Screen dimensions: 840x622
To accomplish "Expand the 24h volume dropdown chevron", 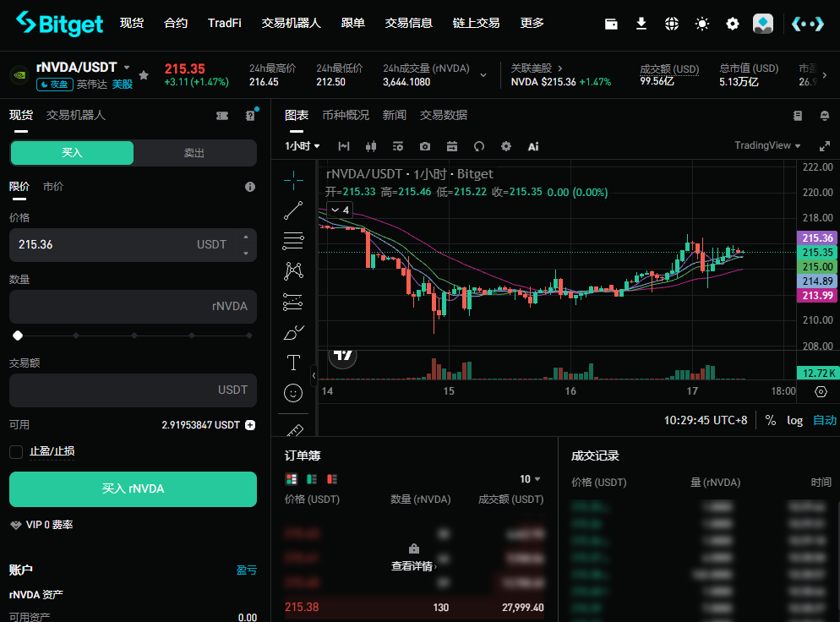I will coord(483,75).
